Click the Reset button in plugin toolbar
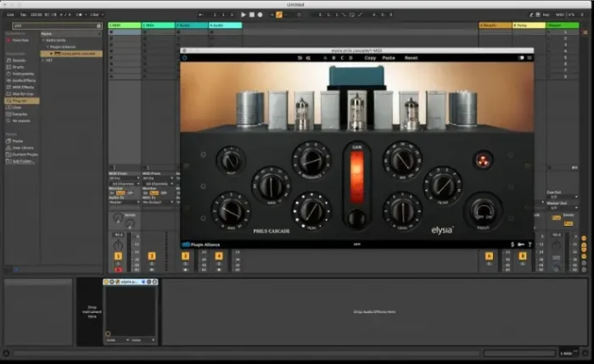Image resolution: width=594 pixels, height=364 pixels. coord(411,58)
